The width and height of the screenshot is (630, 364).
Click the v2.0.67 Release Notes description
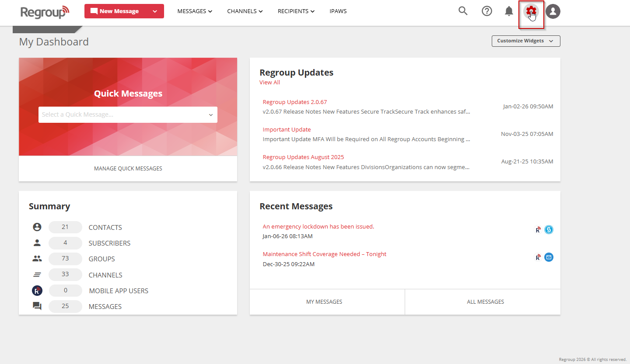[x=367, y=112]
